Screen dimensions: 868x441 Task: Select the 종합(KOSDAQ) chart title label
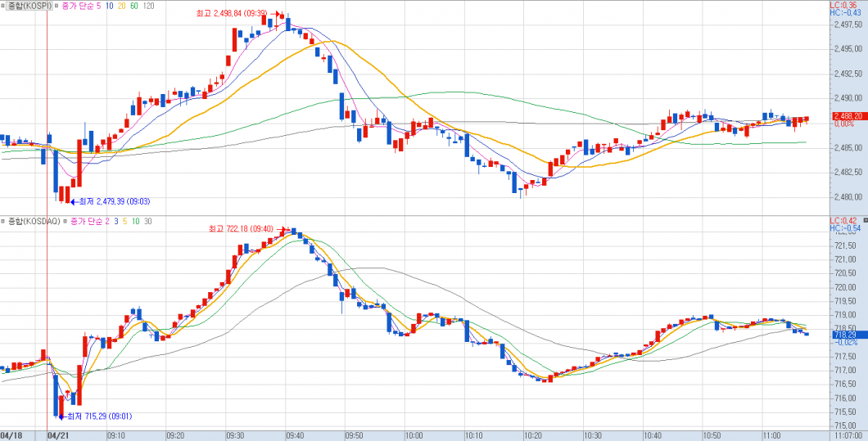coord(34,222)
